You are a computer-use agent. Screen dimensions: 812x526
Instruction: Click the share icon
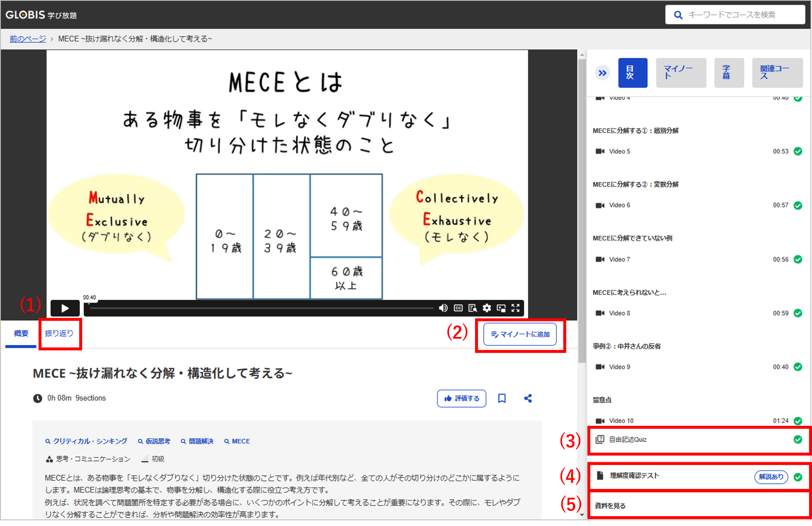click(x=528, y=398)
